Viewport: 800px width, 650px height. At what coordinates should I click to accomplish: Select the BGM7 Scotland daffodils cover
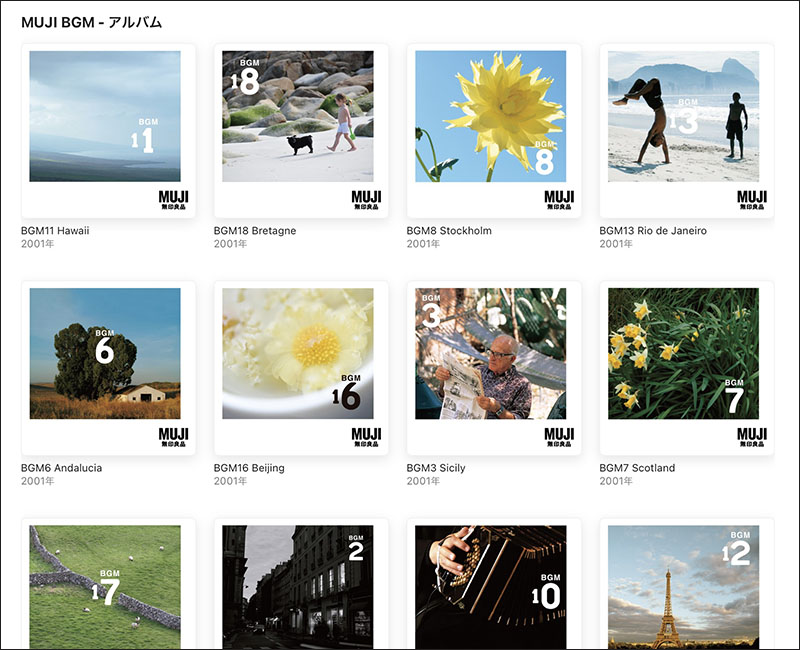click(x=687, y=368)
